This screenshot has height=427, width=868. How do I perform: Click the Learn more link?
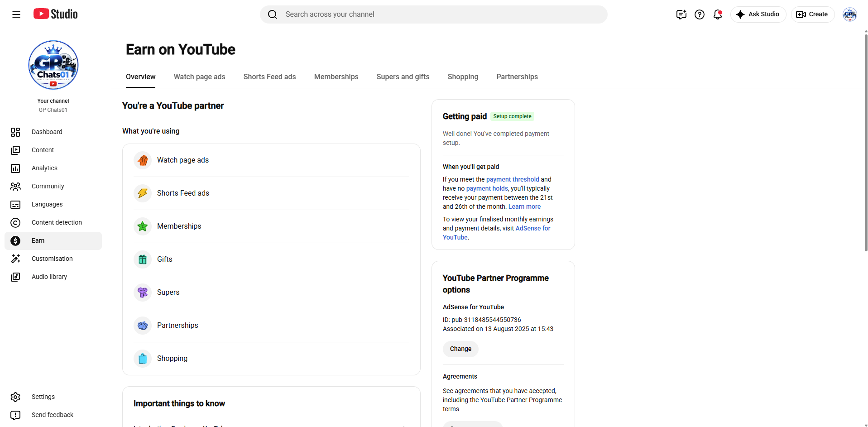(x=524, y=206)
